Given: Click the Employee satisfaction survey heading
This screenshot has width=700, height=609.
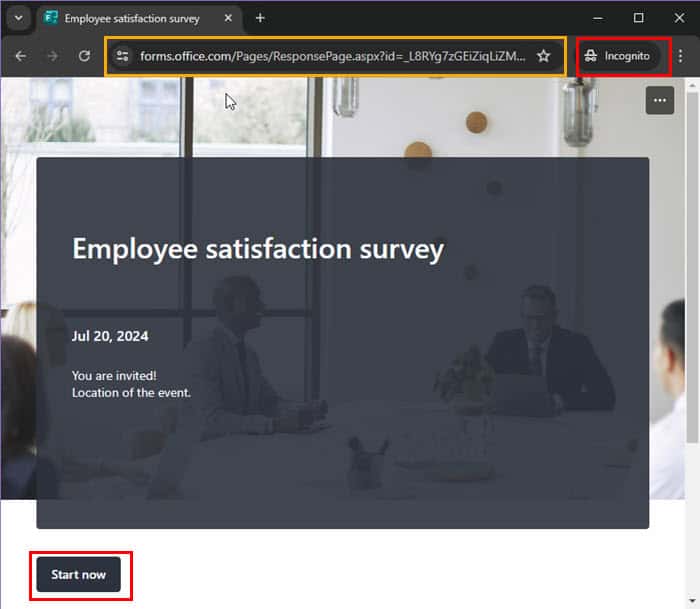Looking at the screenshot, I should pyautogui.click(x=258, y=249).
